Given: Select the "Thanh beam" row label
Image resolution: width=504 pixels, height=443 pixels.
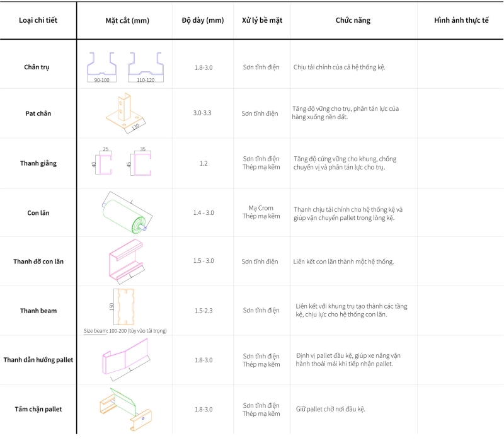Looking at the screenshot, I should point(38,311).
